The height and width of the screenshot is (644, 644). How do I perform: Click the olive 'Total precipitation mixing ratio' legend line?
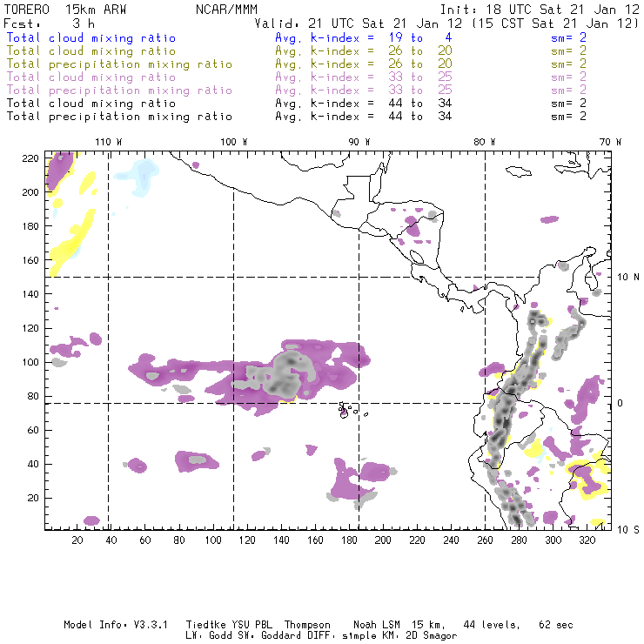pos(119,64)
